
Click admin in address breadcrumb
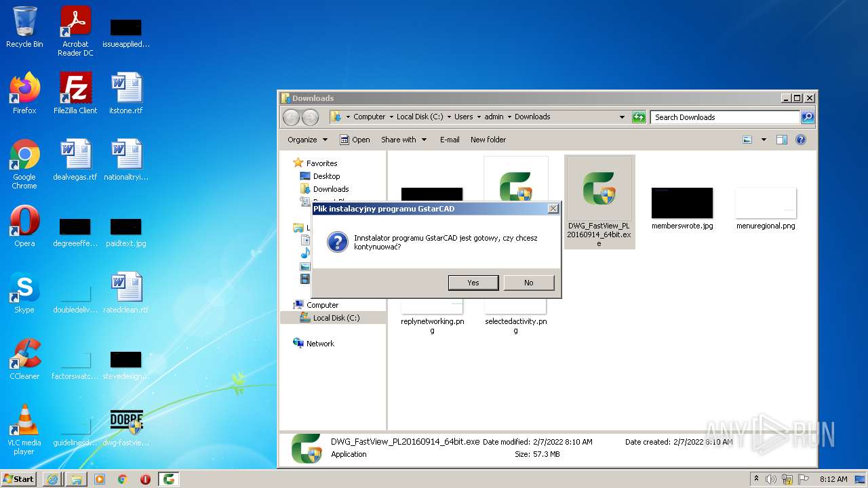(x=494, y=117)
